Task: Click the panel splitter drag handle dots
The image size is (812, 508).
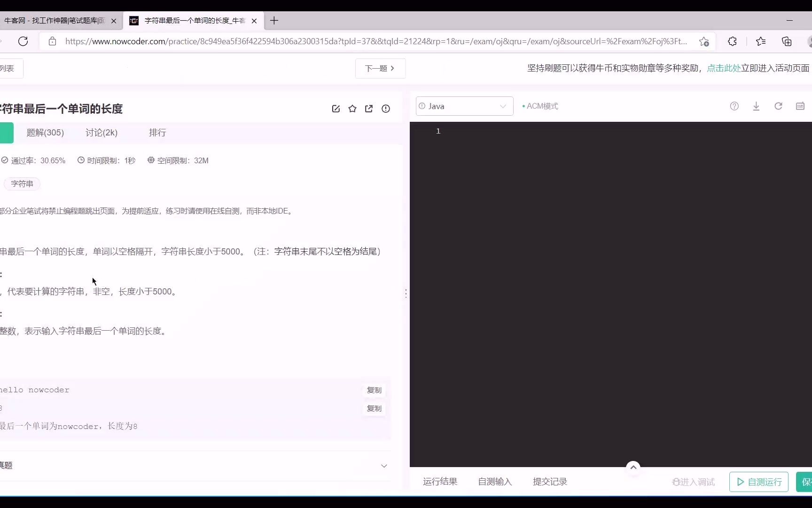Action: click(x=406, y=294)
